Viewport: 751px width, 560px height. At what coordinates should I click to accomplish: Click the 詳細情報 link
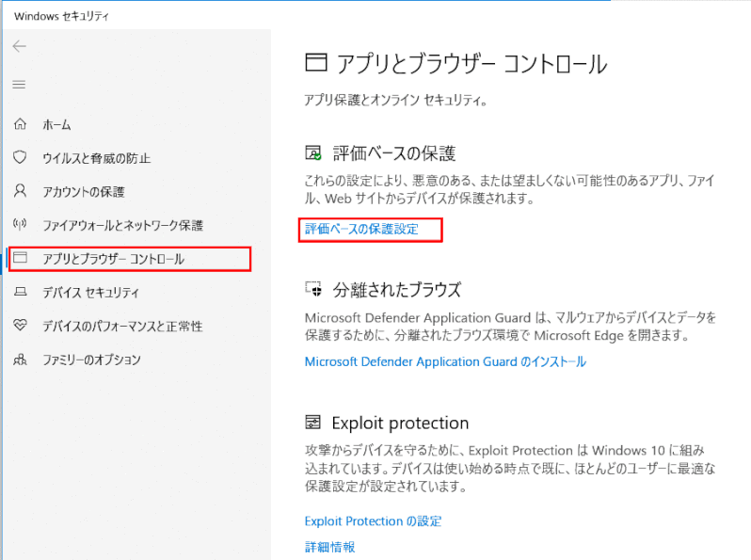[x=330, y=547]
